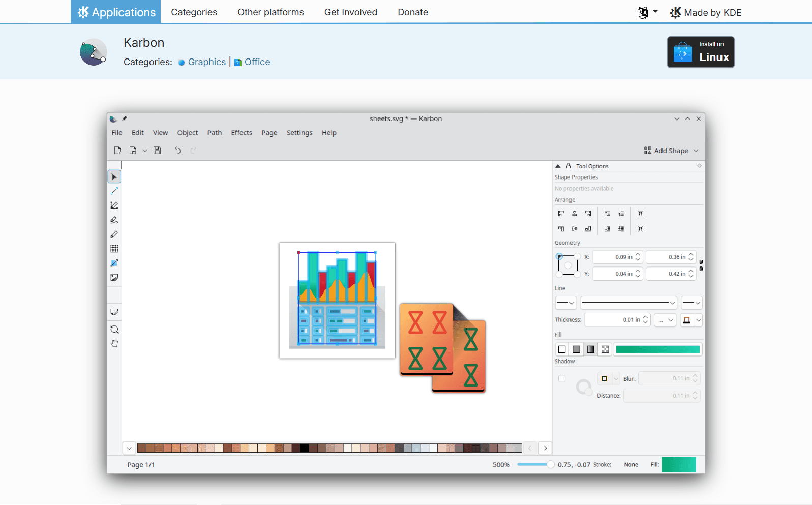Select the calligraphy tool
Viewport: 812px width, 505px height.
click(x=114, y=220)
